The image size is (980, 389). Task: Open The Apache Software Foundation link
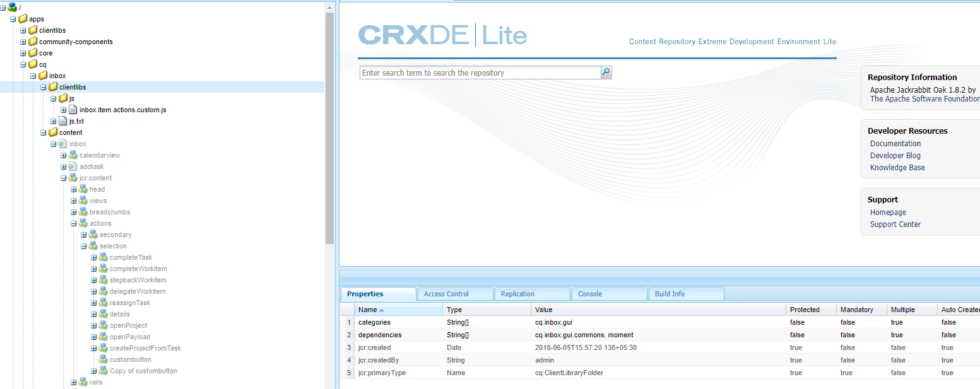coord(924,99)
